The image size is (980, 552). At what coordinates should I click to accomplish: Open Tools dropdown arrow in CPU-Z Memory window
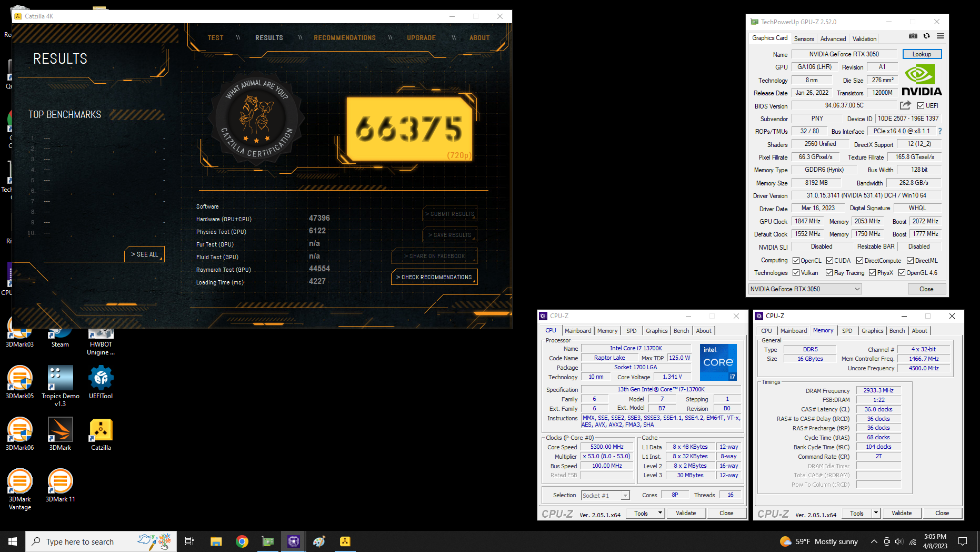pyautogui.click(x=876, y=513)
